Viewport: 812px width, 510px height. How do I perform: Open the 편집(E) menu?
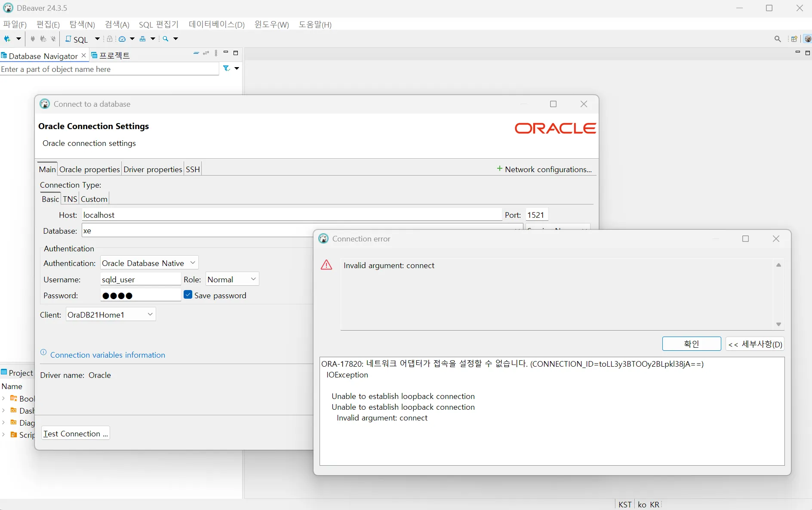pos(48,25)
